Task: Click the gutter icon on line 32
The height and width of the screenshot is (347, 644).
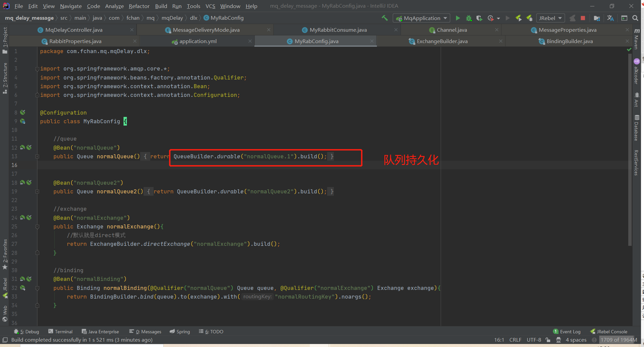Action: coord(23,288)
